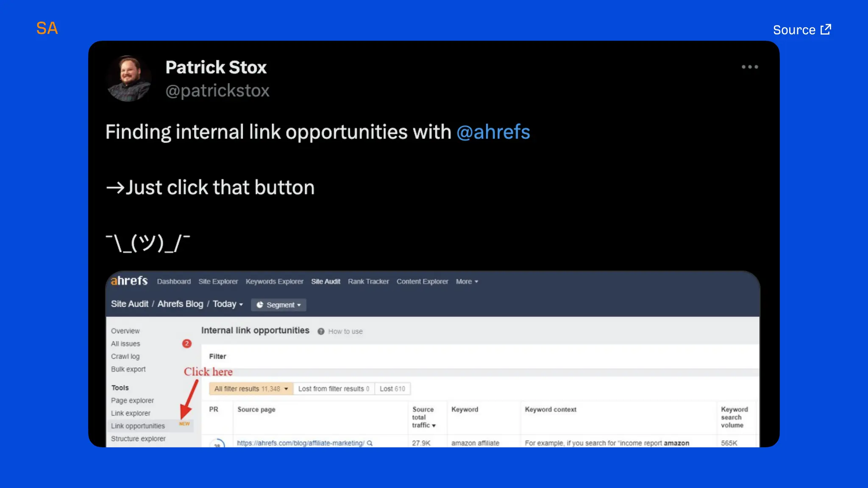Go to Dashboard in Ahrefs nav
The image size is (868, 488).
coord(174,281)
